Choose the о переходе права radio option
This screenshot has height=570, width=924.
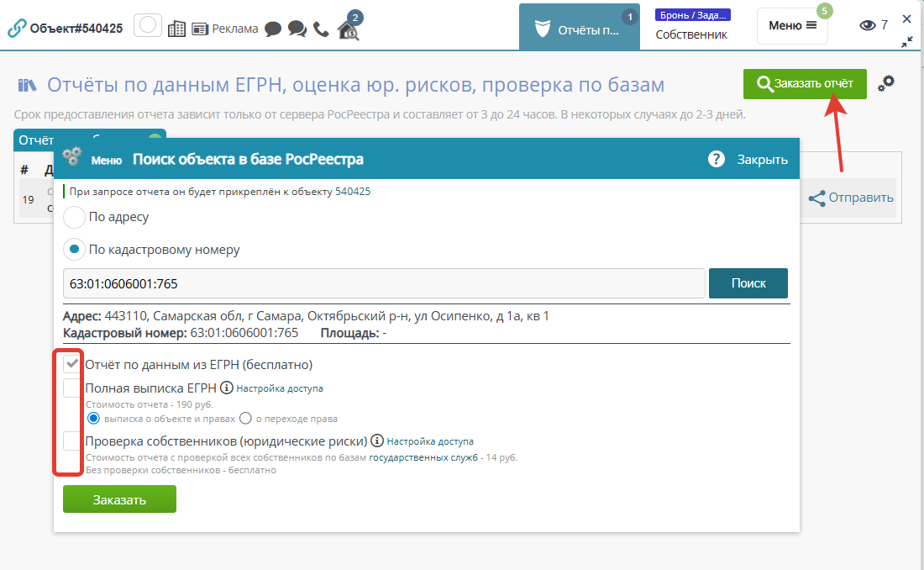pos(246,418)
